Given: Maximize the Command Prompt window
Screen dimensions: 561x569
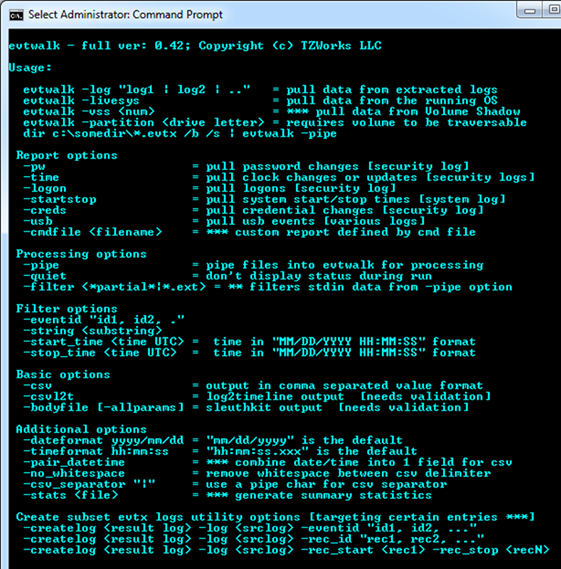Looking at the screenshot, I should tap(553, 9).
